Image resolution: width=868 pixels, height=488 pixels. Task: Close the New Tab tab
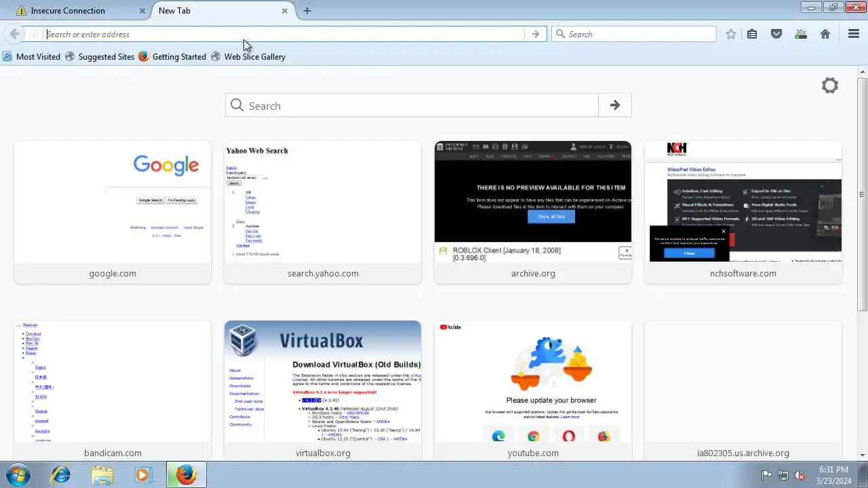(285, 11)
